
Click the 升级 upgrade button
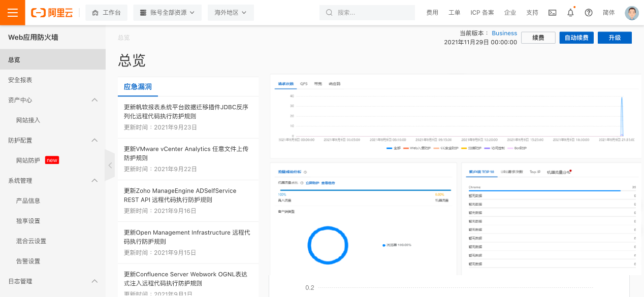pyautogui.click(x=615, y=38)
